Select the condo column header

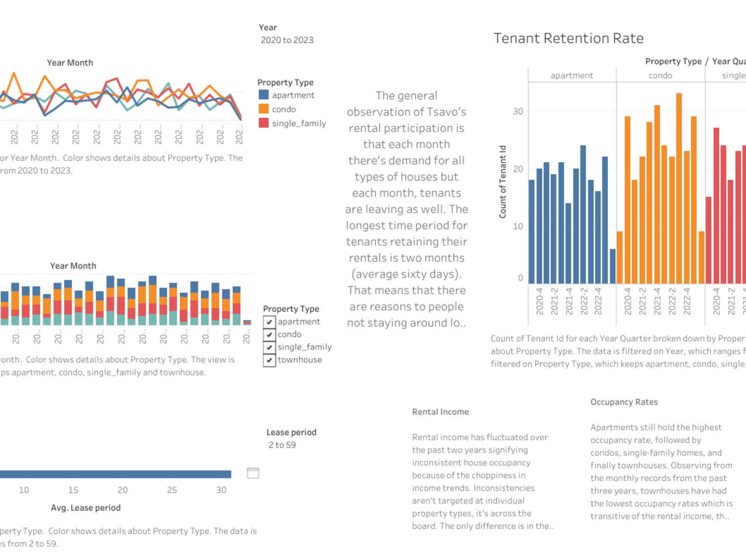(660, 76)
